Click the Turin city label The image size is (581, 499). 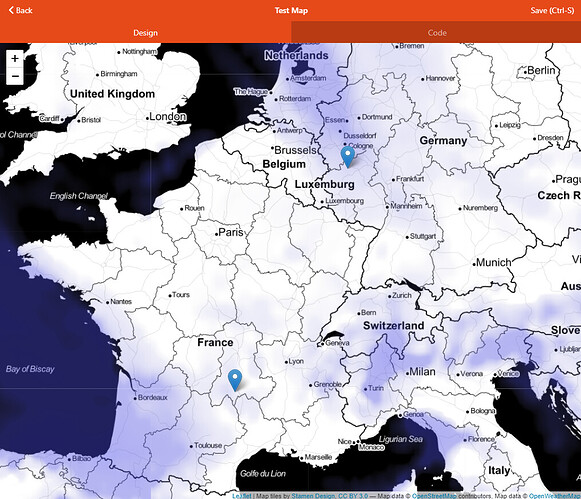pyautogui.click(x=376, y=388)
